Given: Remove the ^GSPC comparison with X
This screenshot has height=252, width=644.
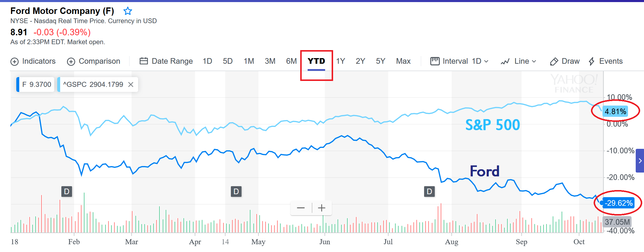Looking at the screenshot, I should 131,84.
